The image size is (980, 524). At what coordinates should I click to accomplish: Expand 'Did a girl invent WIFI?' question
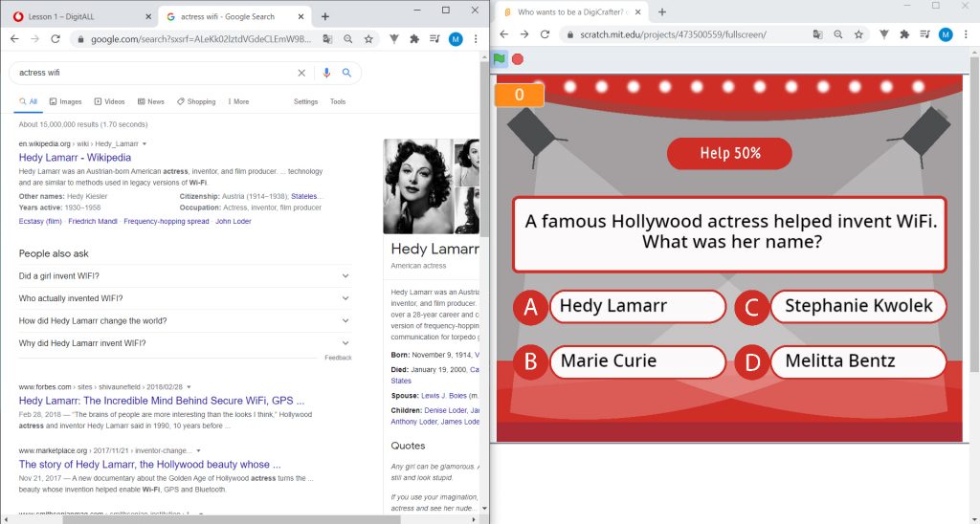click(185, 276)
